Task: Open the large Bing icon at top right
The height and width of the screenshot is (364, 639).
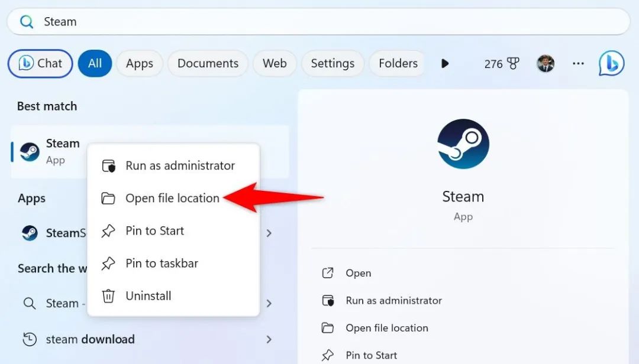Action: (x=611, y=63)
